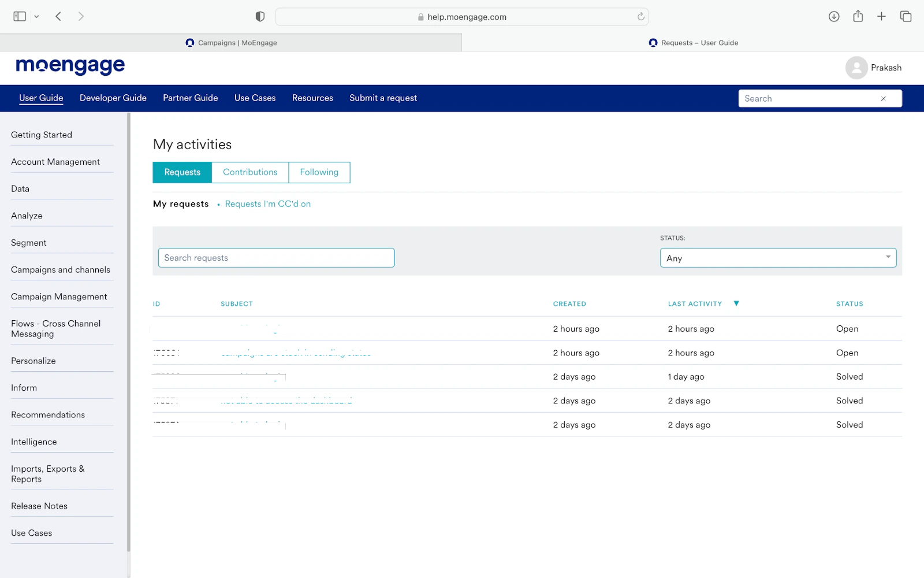The width and height of the screenshot is (924, 578).
Task: Select the My requests filter
Action: point(181,204)
